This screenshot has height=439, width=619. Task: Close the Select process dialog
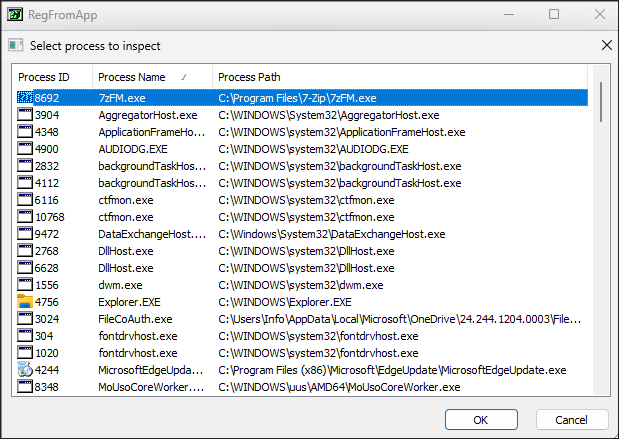606,46
